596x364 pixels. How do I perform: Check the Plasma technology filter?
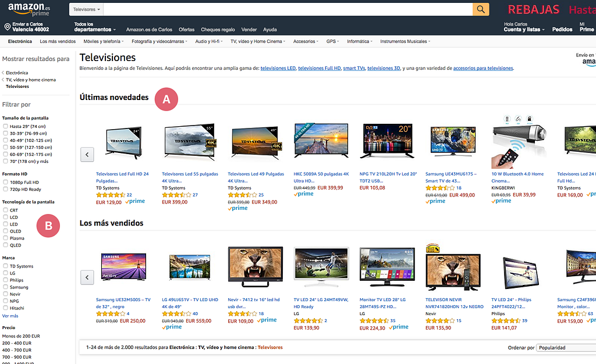coord(6,238)
